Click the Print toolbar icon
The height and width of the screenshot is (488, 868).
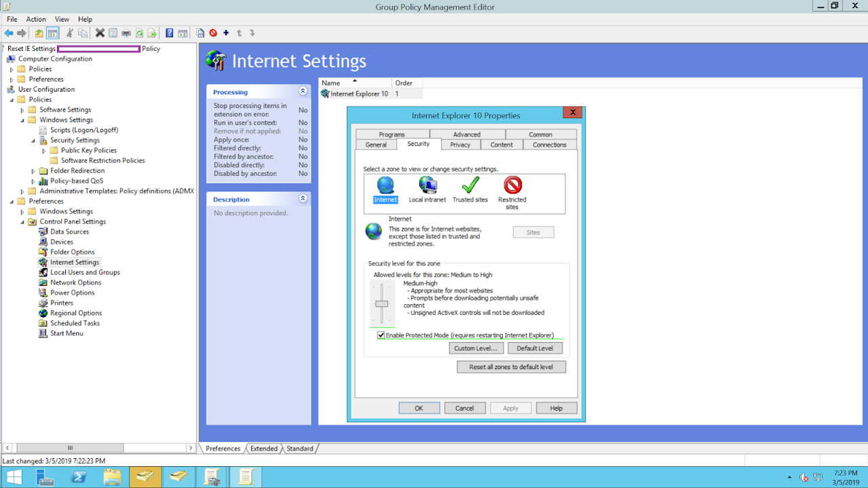[x=126, y=33]
